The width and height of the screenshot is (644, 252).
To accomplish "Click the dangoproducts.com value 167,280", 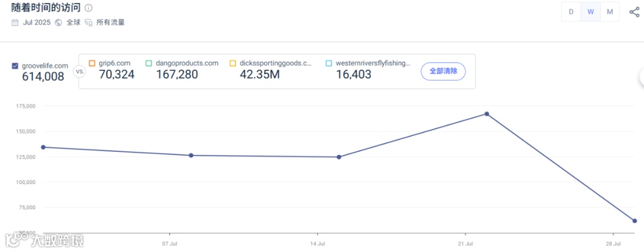I will tap(177, 74).
